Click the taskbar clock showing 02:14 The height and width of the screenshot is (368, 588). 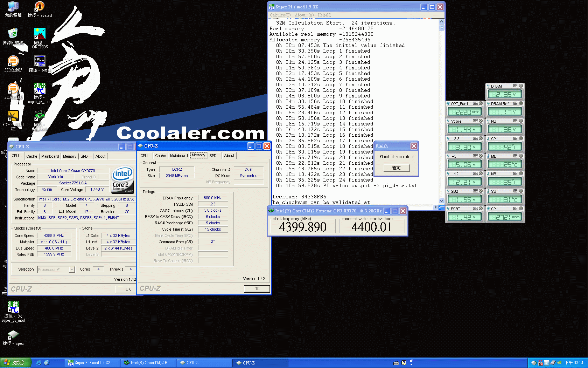[574, 363]
